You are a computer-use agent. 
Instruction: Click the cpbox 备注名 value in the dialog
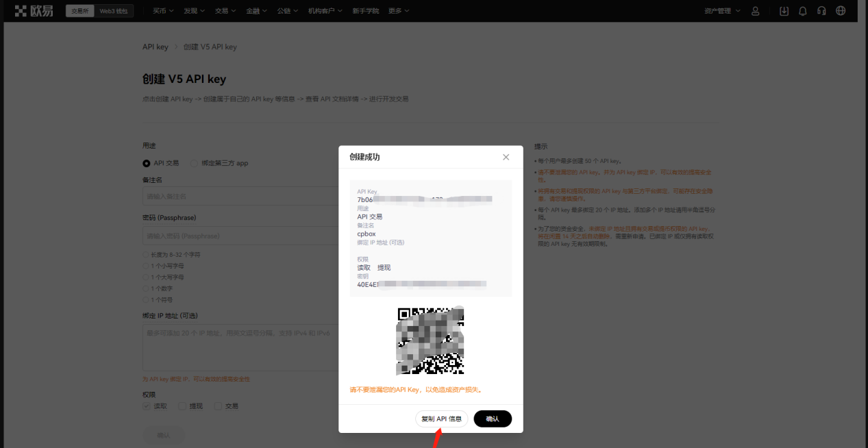click(x=367, y=234)
